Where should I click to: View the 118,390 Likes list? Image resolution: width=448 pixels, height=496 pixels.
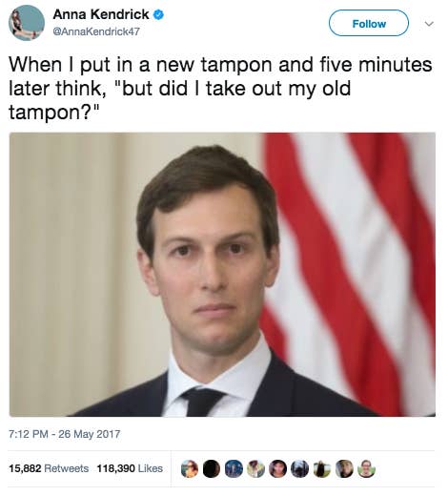(x=130, y=468)
